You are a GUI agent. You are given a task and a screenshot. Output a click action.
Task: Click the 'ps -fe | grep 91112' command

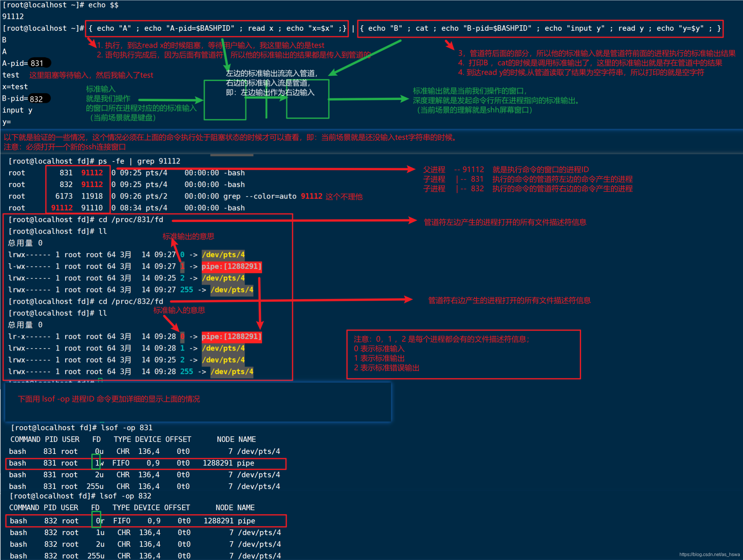[x=139, y=161]
